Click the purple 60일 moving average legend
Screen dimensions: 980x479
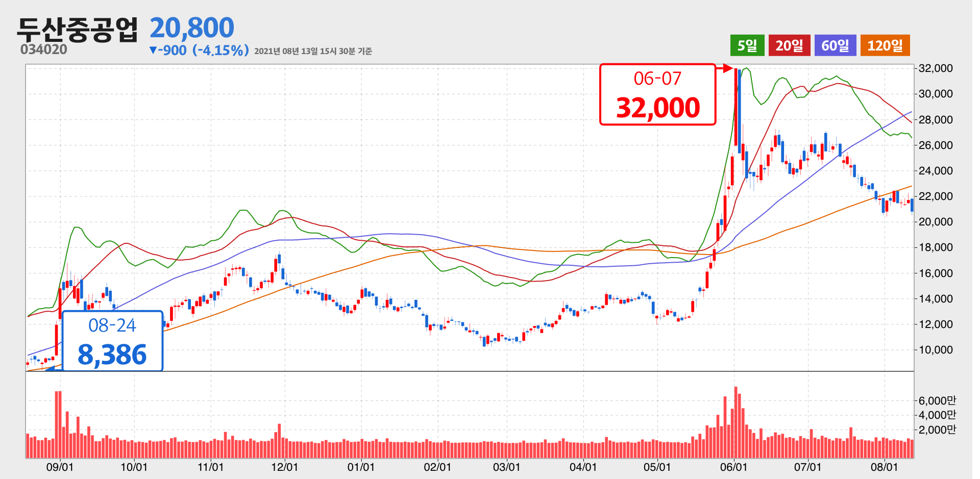click(x=836, y=45)
